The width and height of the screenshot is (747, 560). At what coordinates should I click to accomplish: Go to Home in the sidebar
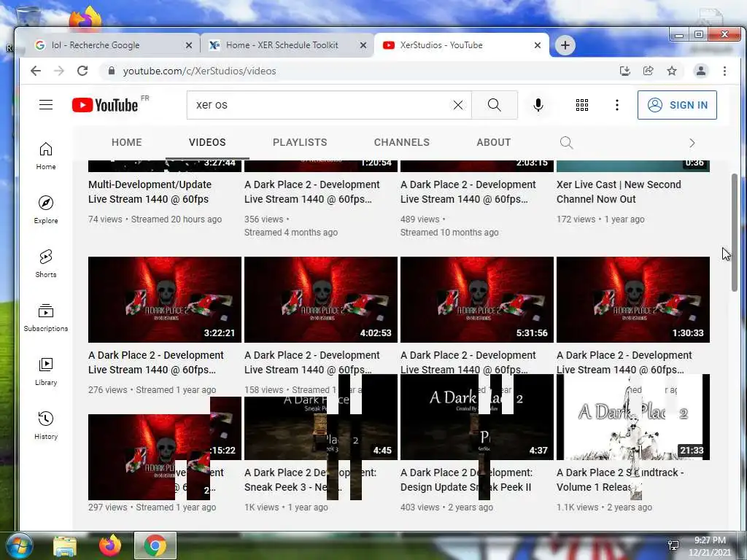pyautogui.click(x=46, y=156)
